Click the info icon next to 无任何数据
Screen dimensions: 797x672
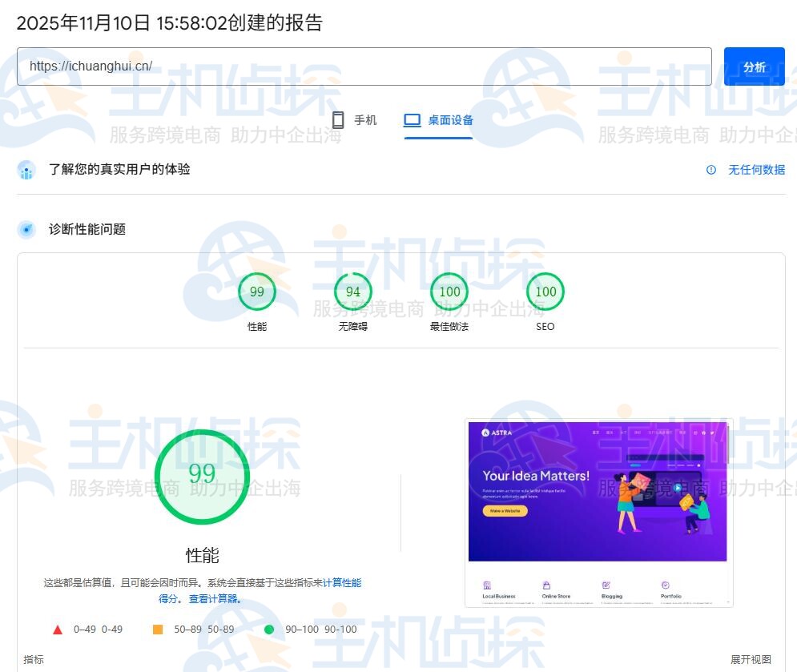[x=712, y=170]
